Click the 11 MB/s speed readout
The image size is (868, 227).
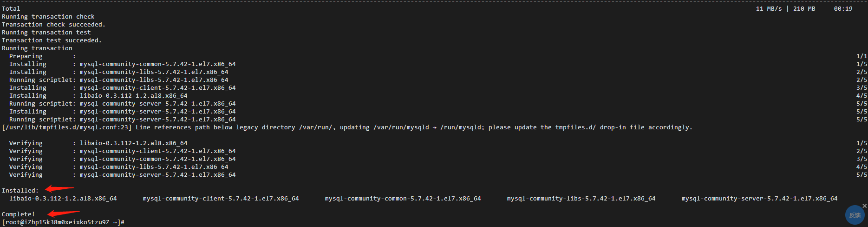tap(769, 9)
